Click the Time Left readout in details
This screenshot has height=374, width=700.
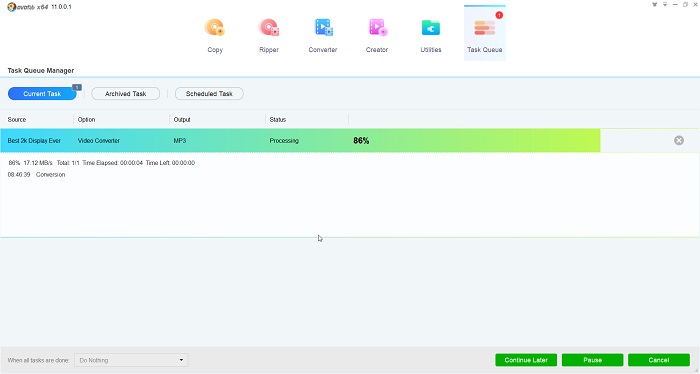tap(170, 163)
